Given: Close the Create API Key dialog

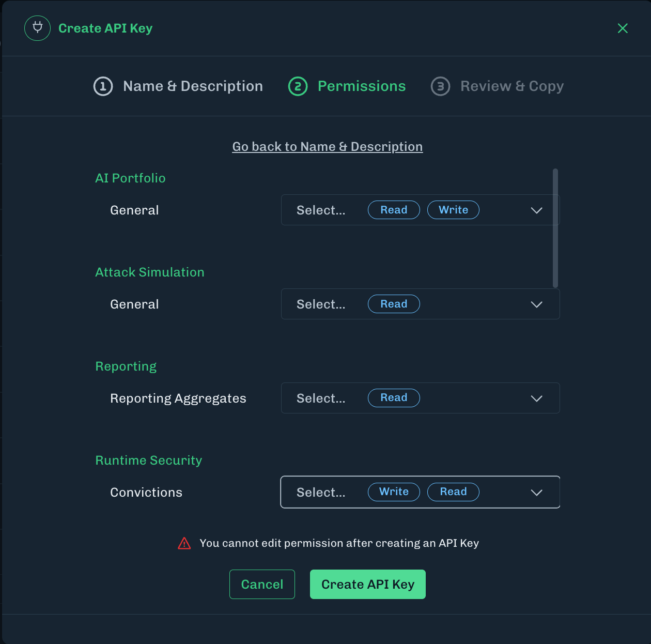Looking at the screenshot, I should pos(623,28).
